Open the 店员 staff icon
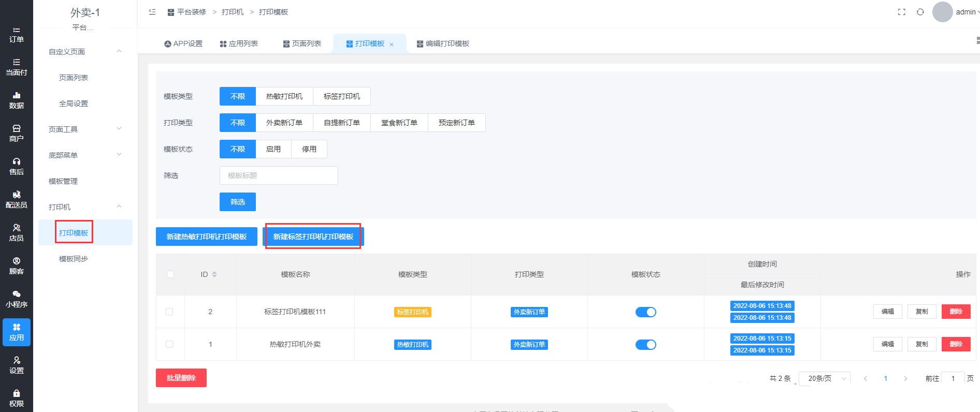Image resolution: width=980 pixels, height=412 pixels. pyautogui.click(x=17, y=233)
